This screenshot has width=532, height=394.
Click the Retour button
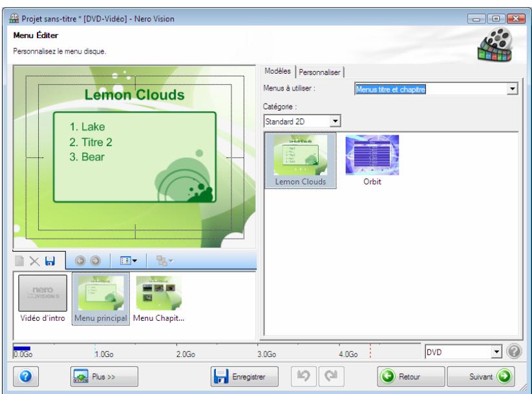[x=411, y=377]
